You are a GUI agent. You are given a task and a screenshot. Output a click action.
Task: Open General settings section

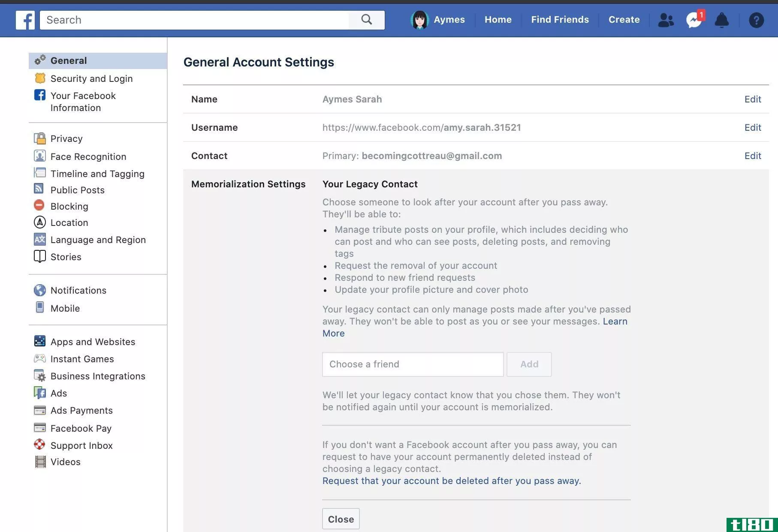(x=98, y=61)
